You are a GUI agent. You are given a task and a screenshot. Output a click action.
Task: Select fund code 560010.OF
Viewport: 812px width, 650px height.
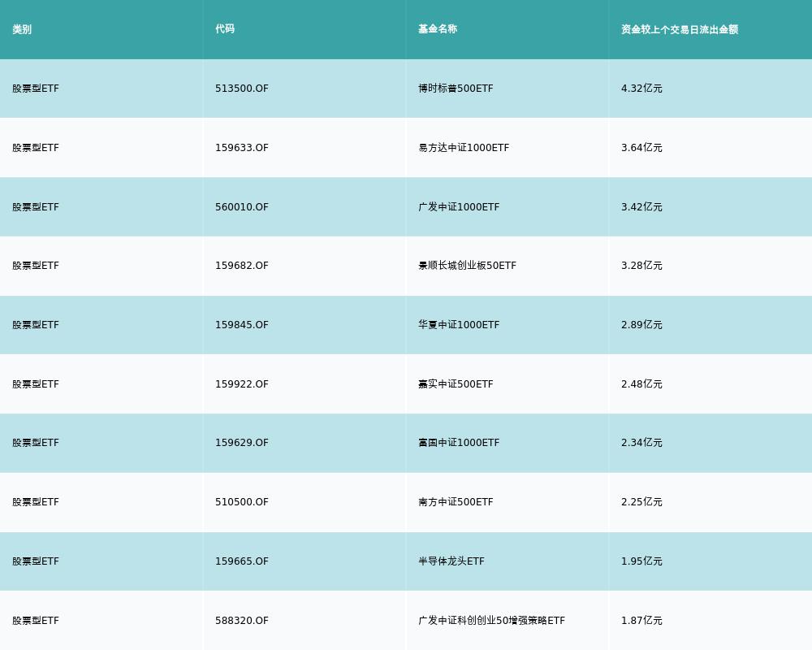[x=242, y=207]
